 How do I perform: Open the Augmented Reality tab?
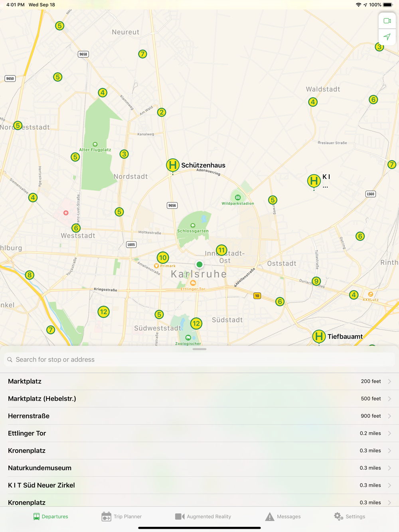203,516
